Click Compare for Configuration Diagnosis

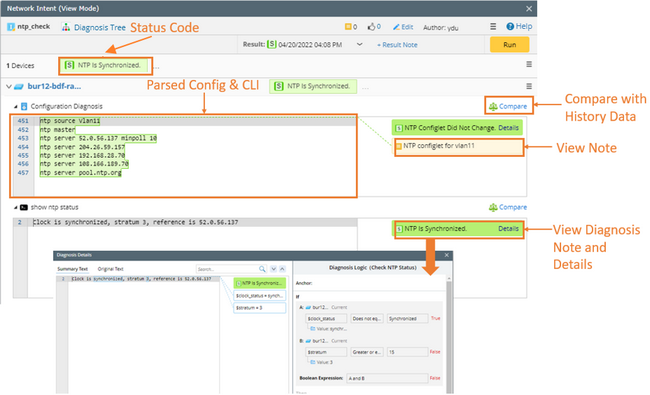(508, 106)
